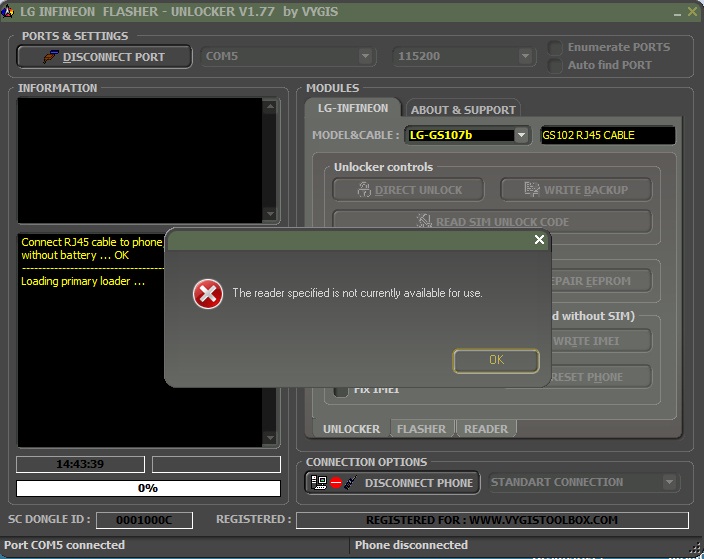Click REGISTERED FOR WWW.VYGISTOOLBOX.COM field
Image resolution: width=704 pixels, height=559 pixels.
pos(492,520)
